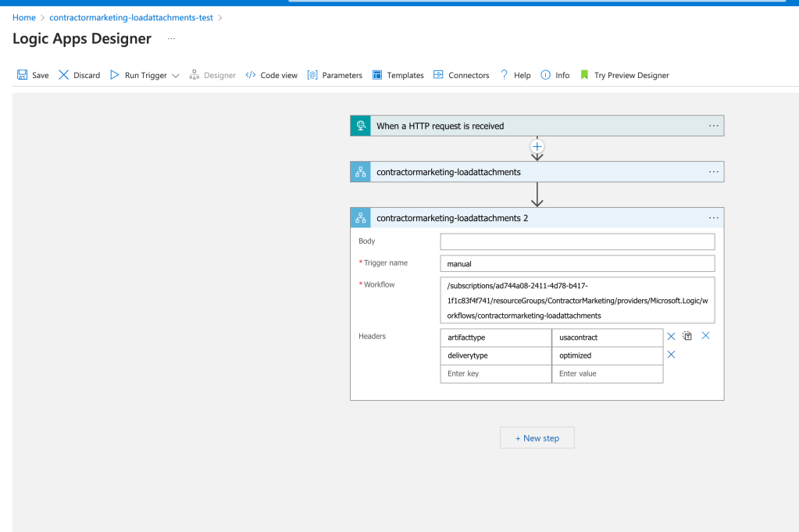Open ellipsis menu of HTTP request trigger
This screenshot has height=532, width=799.
coord(713,126)
